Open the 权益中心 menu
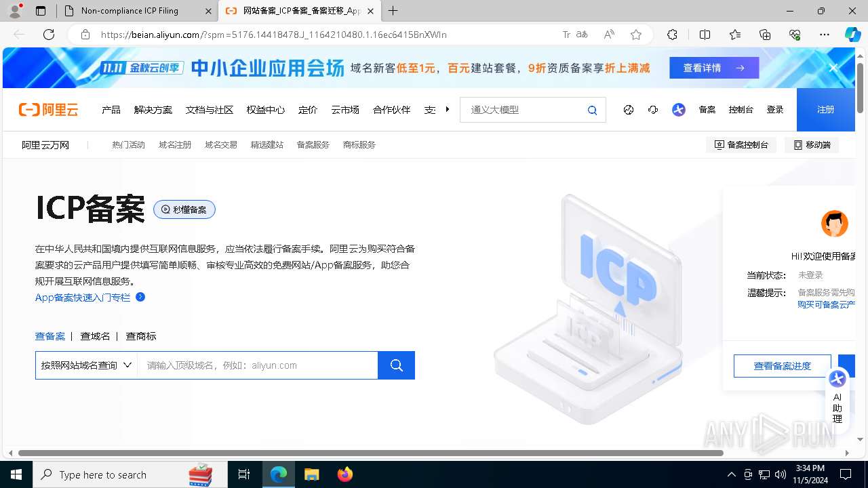The width and height of the screenshot is (868, 488). tap(266, 110)
